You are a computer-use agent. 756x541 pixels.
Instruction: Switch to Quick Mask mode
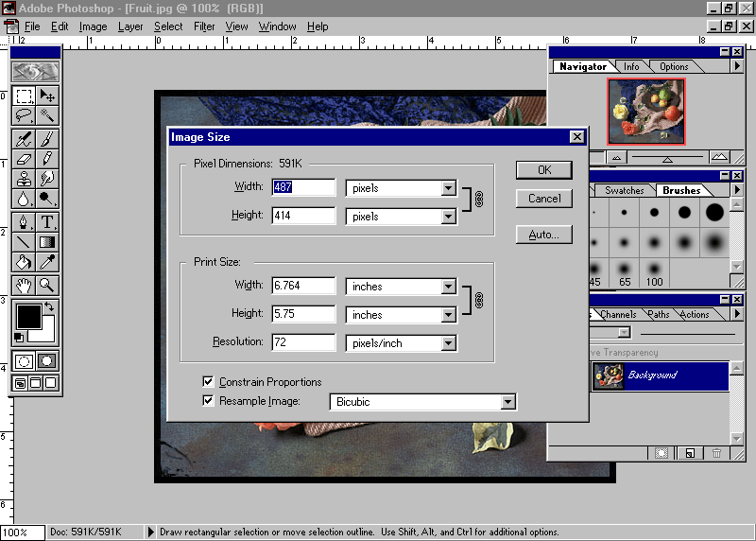(46, 361)
